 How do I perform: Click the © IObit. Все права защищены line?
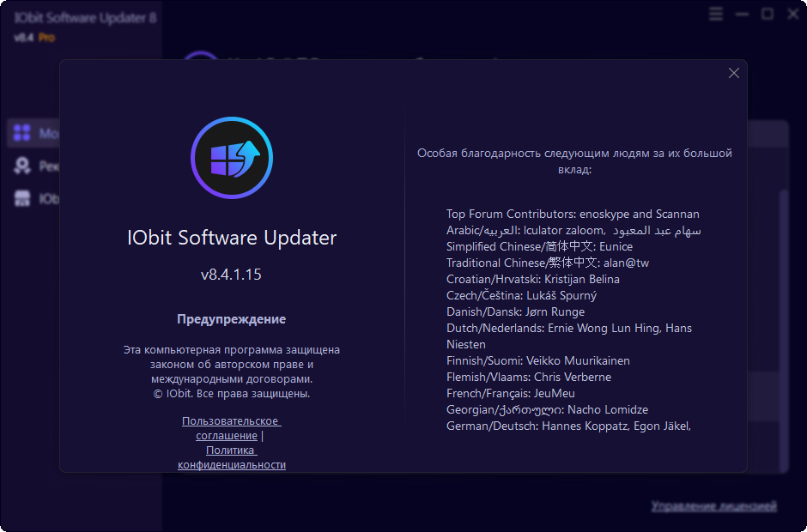pyautogui.click(x=232, y=394)
